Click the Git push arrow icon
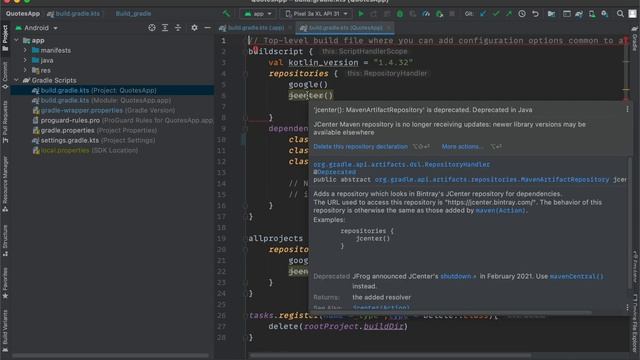This screenshot has height=360, width=640. [x=509, y=14]
